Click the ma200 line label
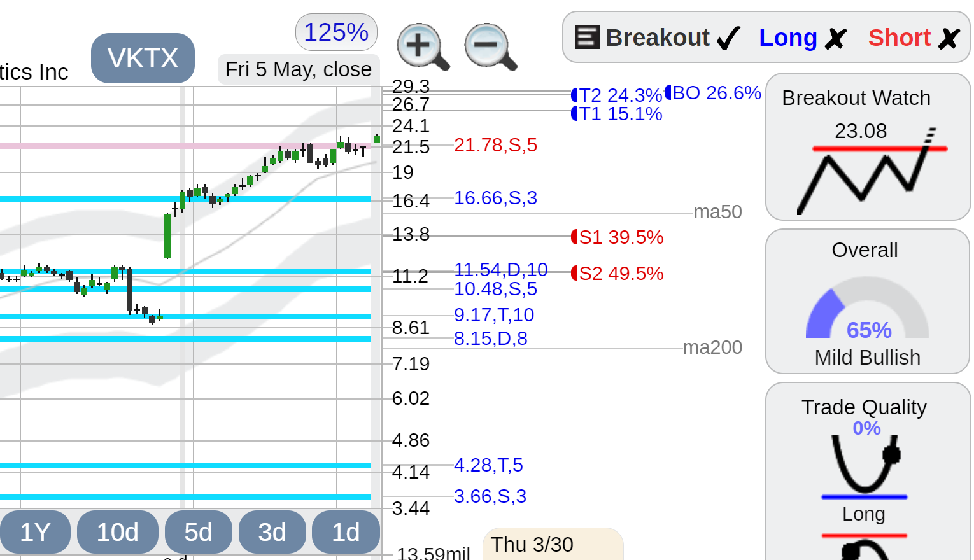This screenshot has height=560, width=974. click(713, 347)
